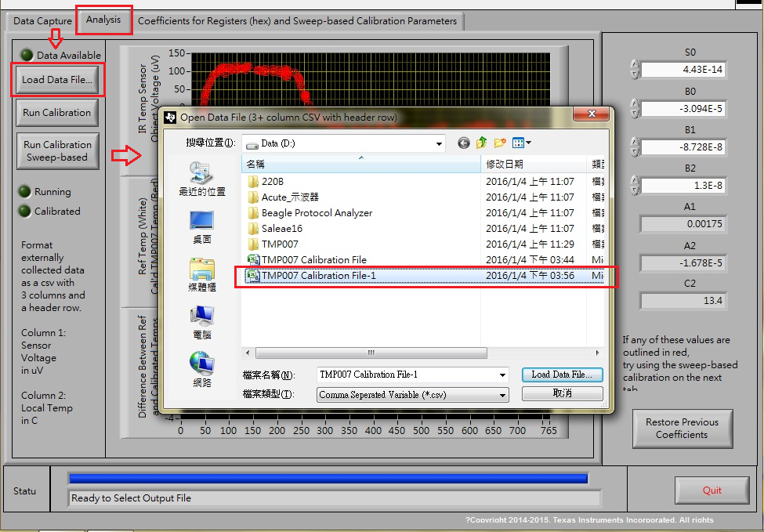Create a new folder icon
The image size is (764, 532).
tap(500, 143)
